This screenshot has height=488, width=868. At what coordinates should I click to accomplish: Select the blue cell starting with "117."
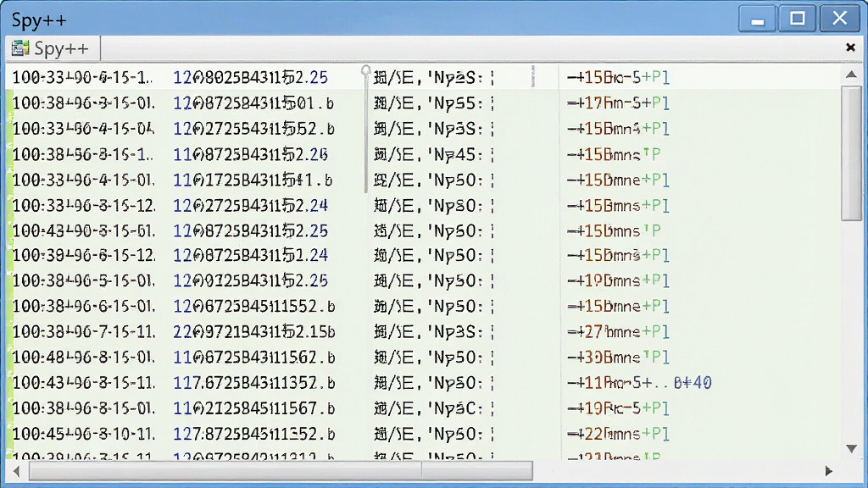(x=254, y=383)
